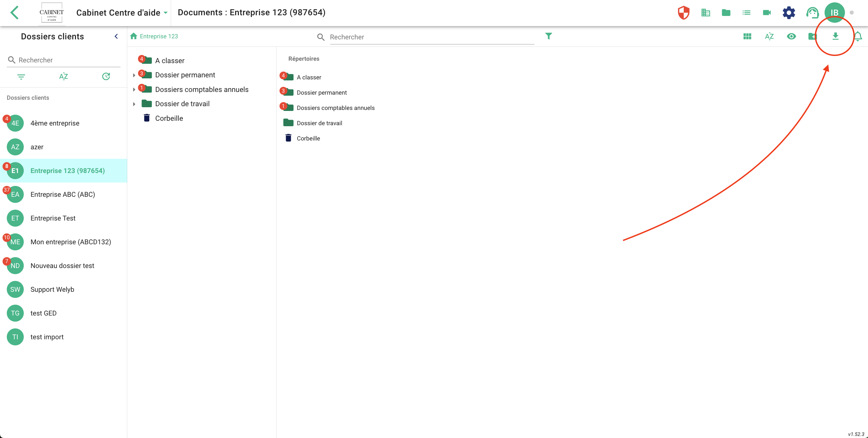Image resolution: width=868 pixels, height=438 pixels.
Task: Select the 4ème entreprise client
Action: [x=63, y=123]
